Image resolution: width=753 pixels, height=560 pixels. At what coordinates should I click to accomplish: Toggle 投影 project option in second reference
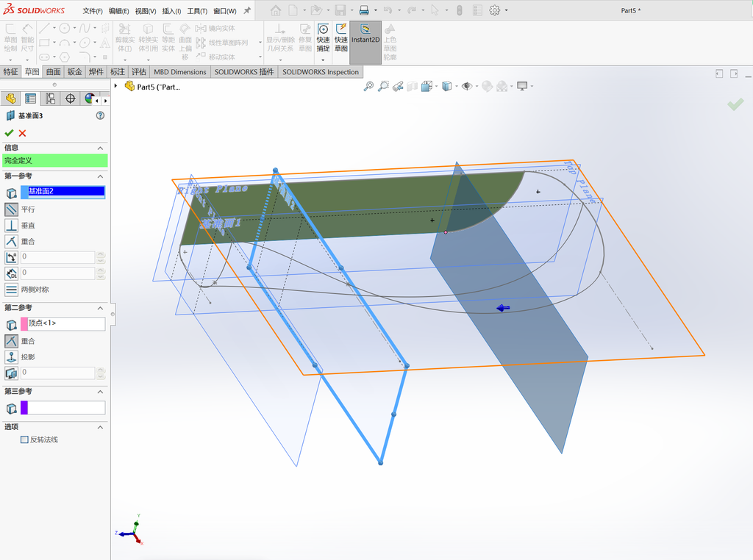[12, 357]
